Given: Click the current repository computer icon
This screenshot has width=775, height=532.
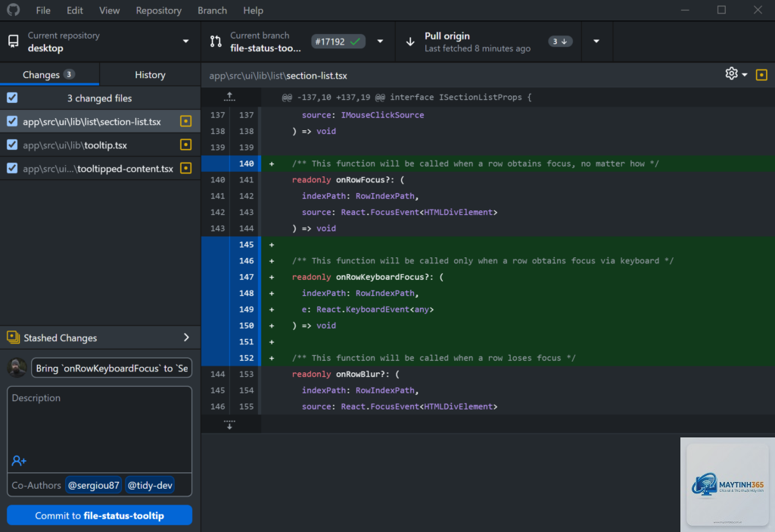Looking at the screenshot, I should [x=14, y=42].
